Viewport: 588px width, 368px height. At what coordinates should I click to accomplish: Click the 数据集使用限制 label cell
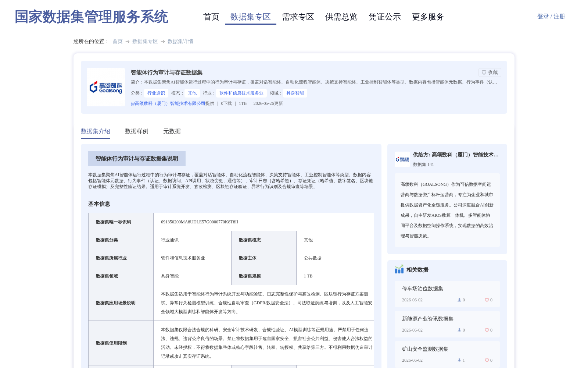[x=121, y=343]
